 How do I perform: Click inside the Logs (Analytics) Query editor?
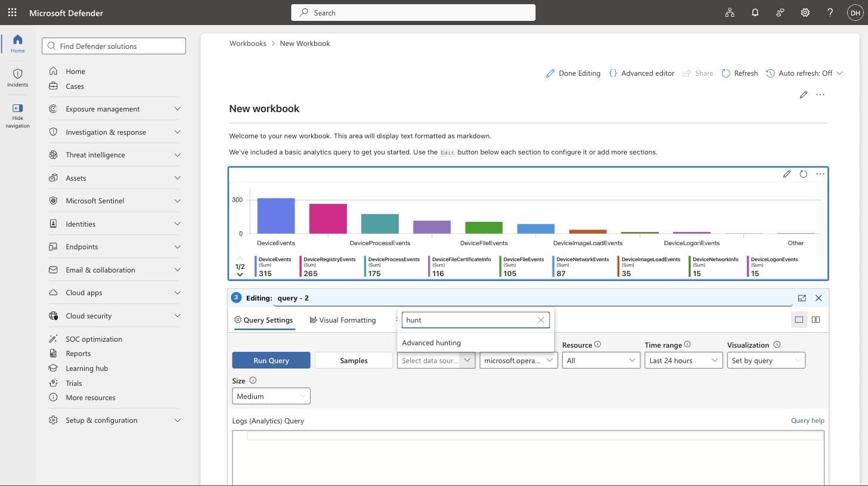(x=528, y=458)
